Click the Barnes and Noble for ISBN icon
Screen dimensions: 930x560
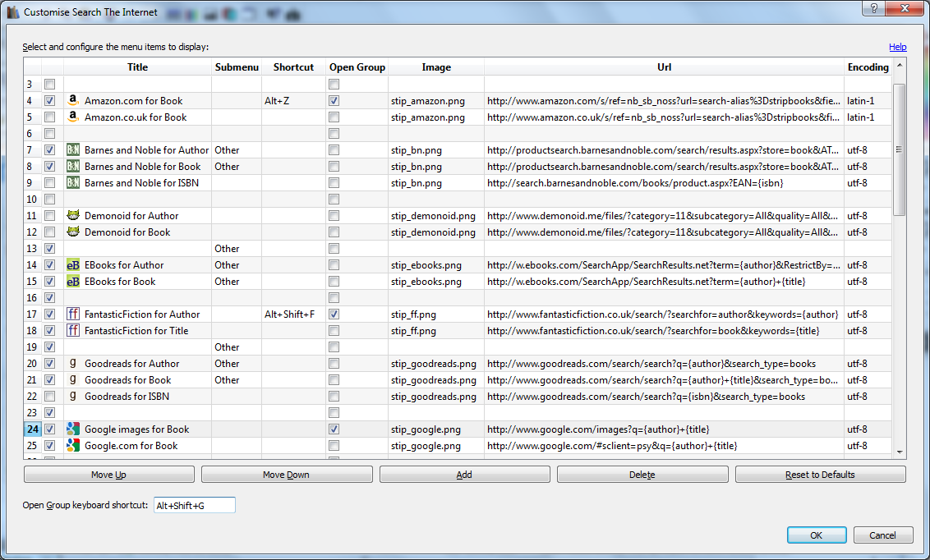tap(73, 182)
